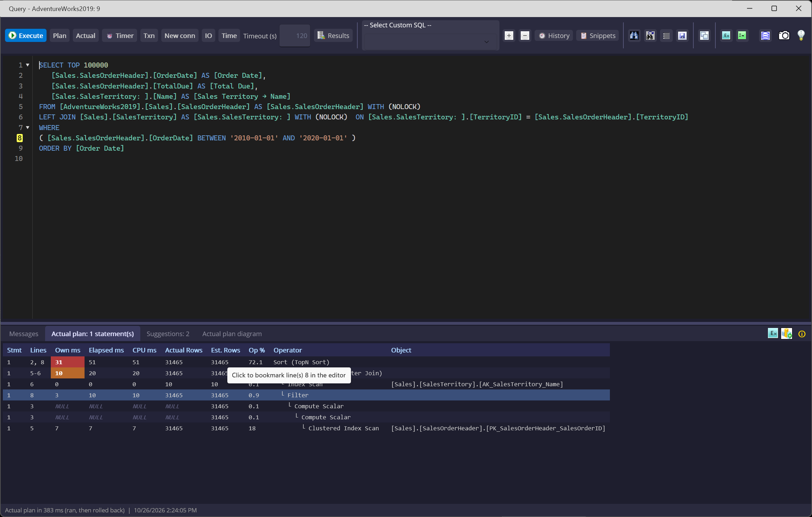This screenshot has width=812, height=517.
Task: Click the format lines icon
Action: pyautogui.click(x=666, y=36)
